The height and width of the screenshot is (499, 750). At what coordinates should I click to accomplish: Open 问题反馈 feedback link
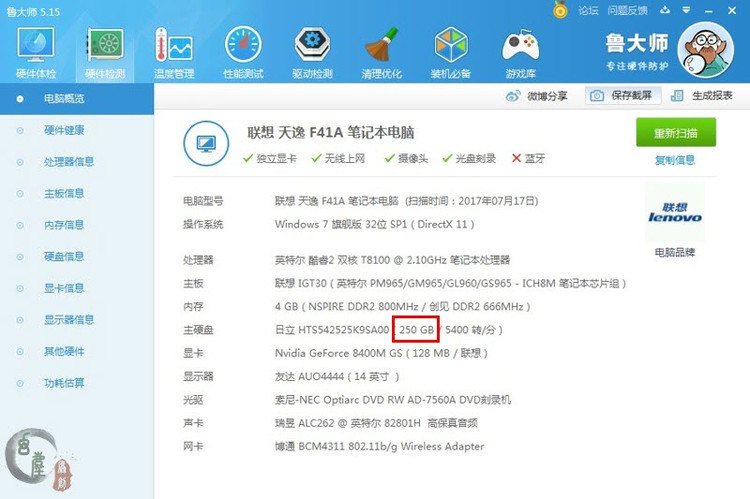627,10
